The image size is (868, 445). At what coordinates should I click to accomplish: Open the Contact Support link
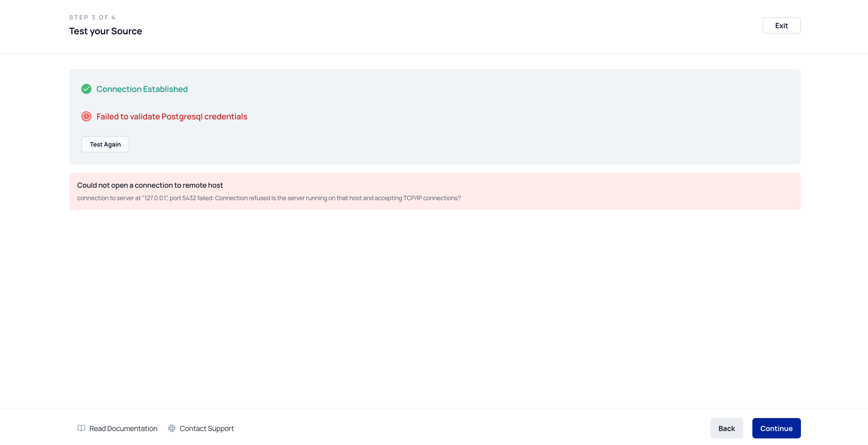tap(206, 428)
